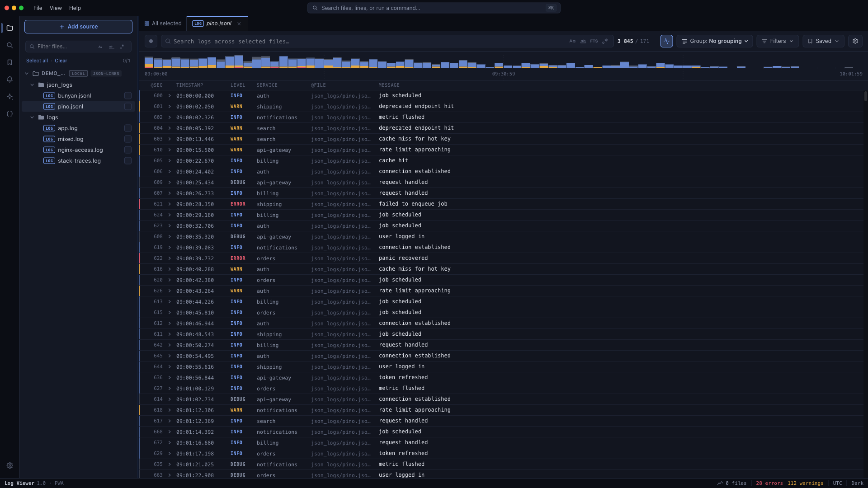Expand log row 622 panic recovered
The image size is (868, 488).
tap(170, 258)
